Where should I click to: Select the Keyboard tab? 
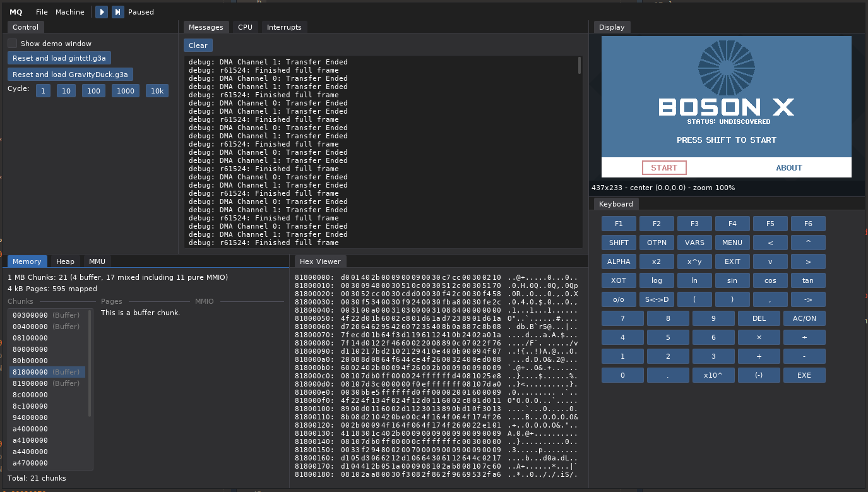(616, 204)
